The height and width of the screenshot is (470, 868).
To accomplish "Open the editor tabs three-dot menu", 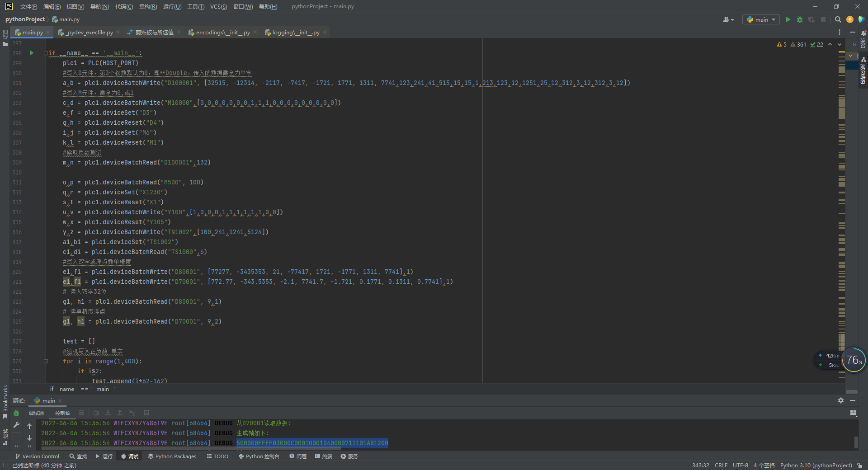I will pyautogui.click(x=840, y=32).
